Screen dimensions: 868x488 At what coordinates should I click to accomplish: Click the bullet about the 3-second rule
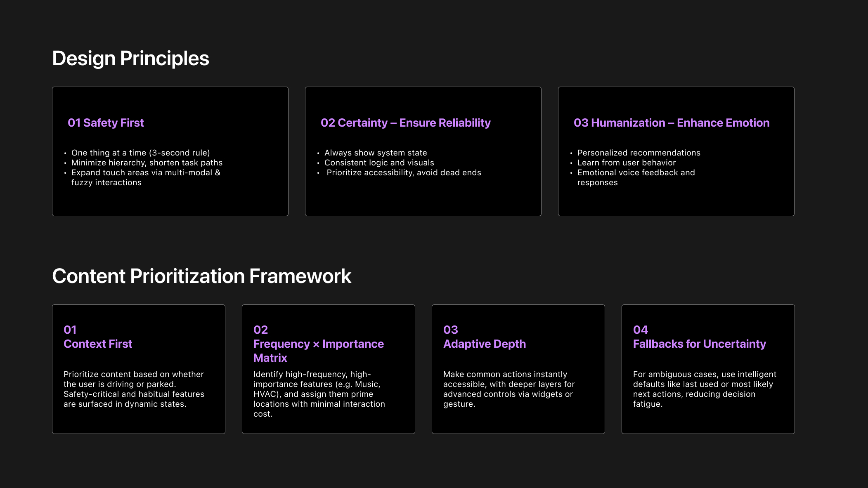pos(141,153)
